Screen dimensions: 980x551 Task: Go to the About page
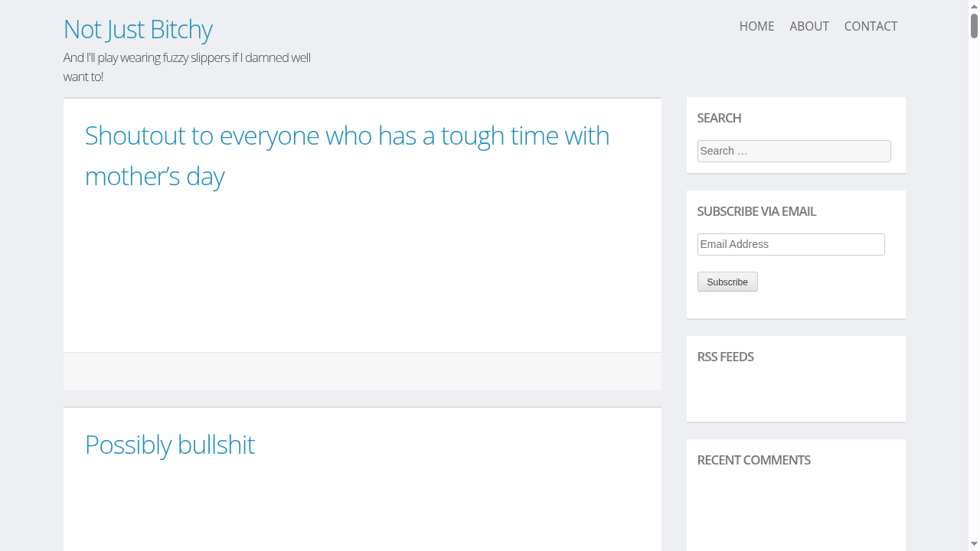pos(808,26)
